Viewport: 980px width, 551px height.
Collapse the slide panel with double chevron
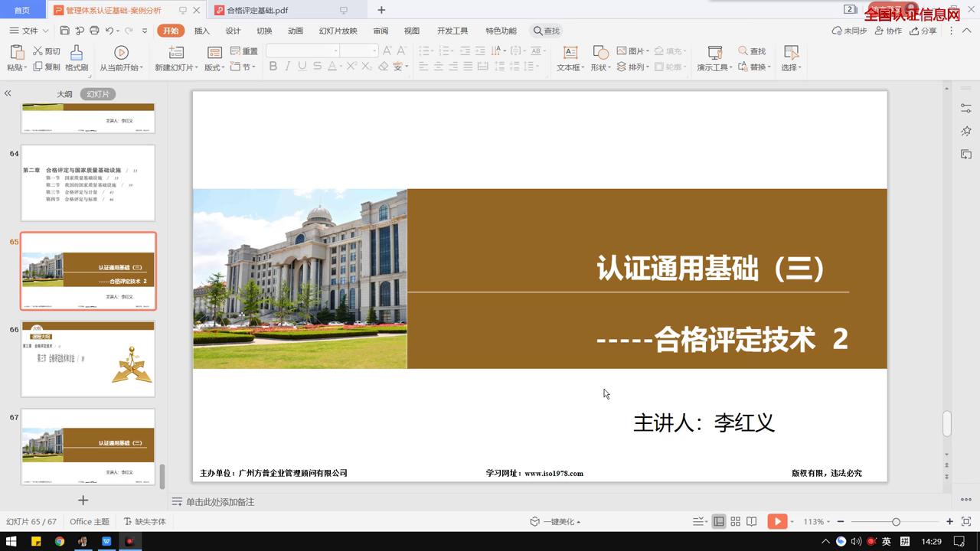(8, 93)
